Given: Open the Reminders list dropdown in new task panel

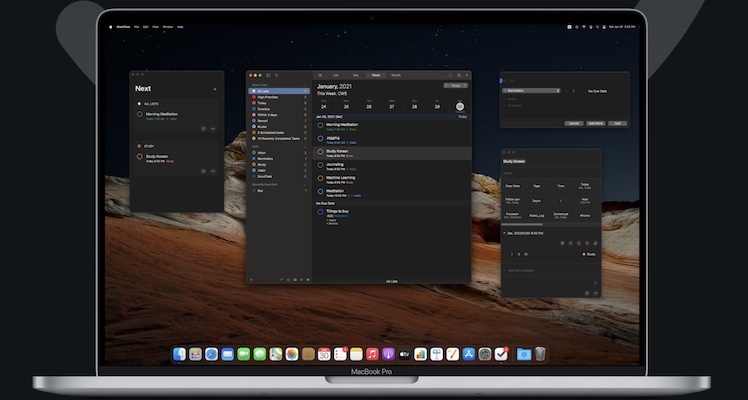Looking at the screenshot, I should (532, 91).
